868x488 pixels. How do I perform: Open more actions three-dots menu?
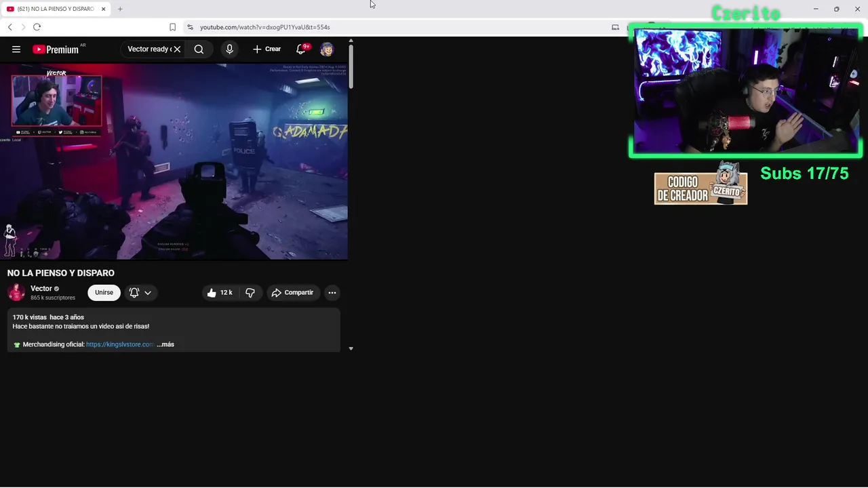tap(332, 292)
